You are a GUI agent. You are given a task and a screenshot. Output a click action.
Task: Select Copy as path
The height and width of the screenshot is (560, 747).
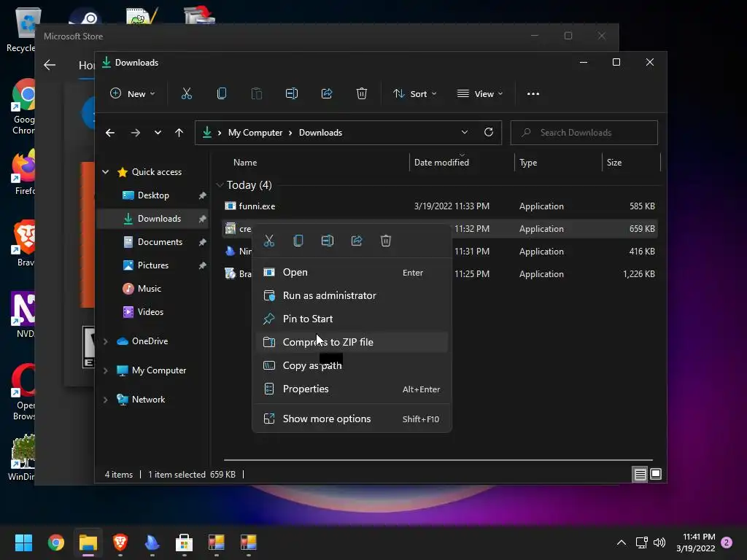pyautogui.click(x=352, y=366)
